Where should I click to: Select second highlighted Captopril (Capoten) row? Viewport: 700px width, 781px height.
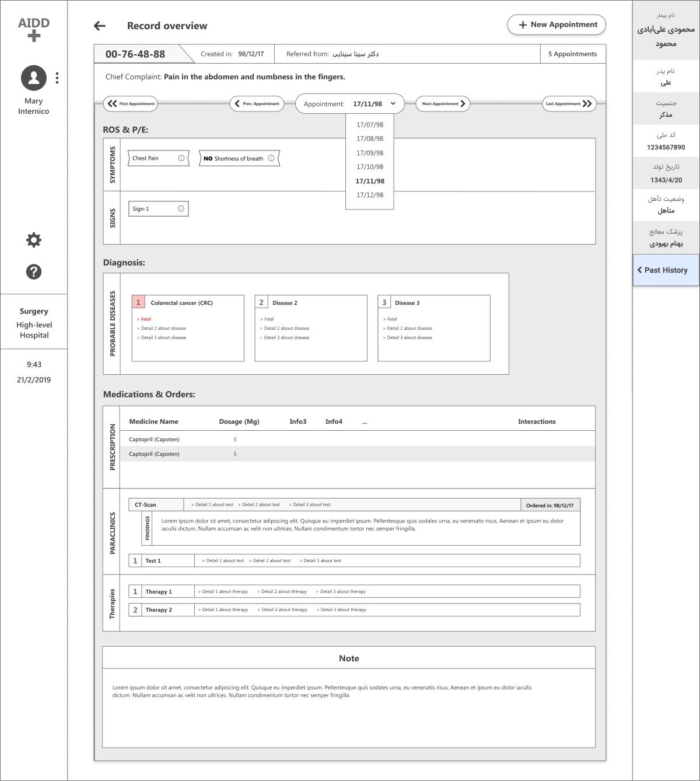(358, 454)
